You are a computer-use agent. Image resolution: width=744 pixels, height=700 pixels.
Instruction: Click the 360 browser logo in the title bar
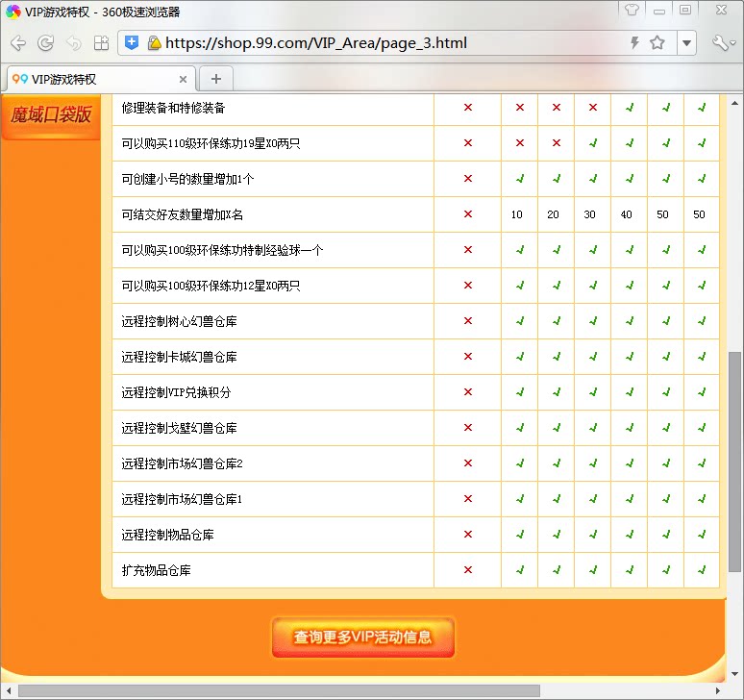(x=12, y=12)
